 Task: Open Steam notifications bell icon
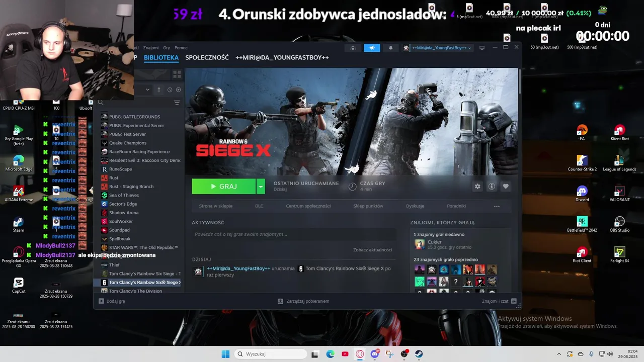[x=390, y=48]
